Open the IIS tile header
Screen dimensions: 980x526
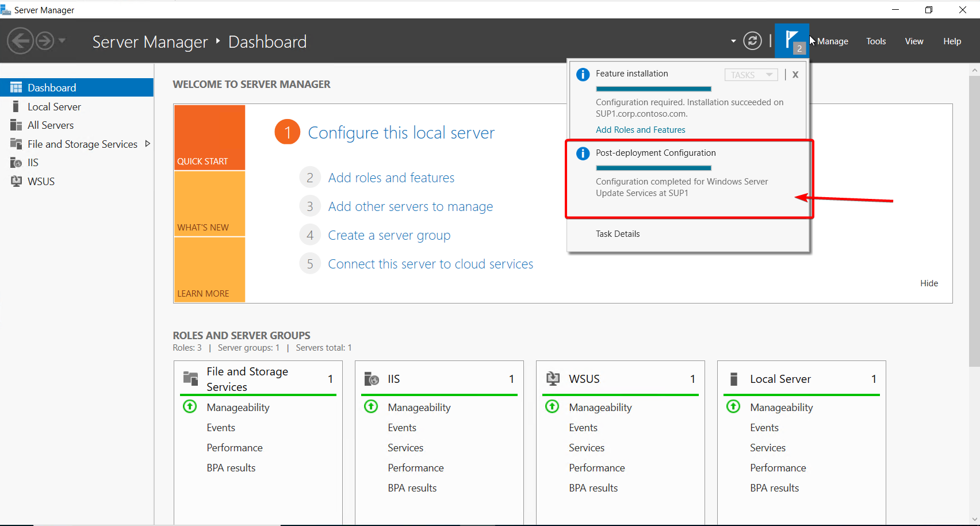(439, 379)
